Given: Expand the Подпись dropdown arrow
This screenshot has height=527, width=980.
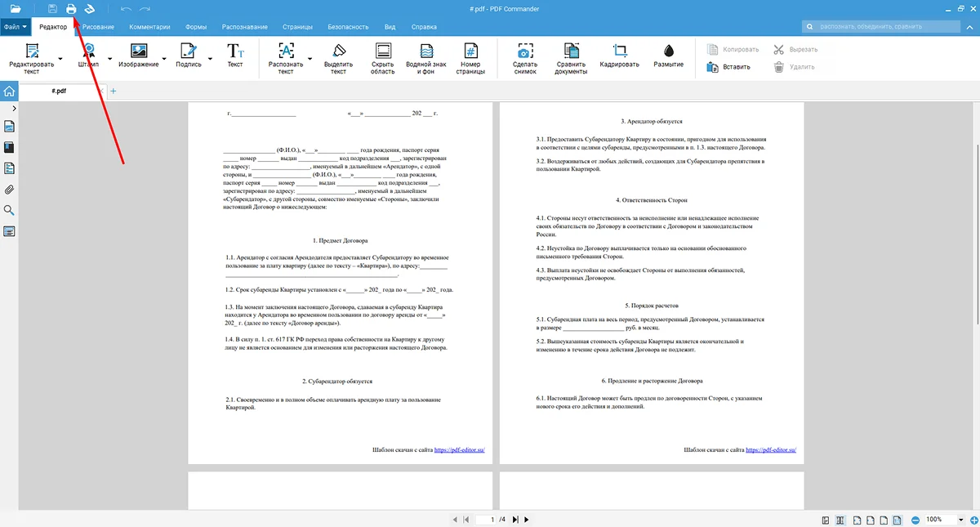Looking at the screenshot, I should (209, 58).
